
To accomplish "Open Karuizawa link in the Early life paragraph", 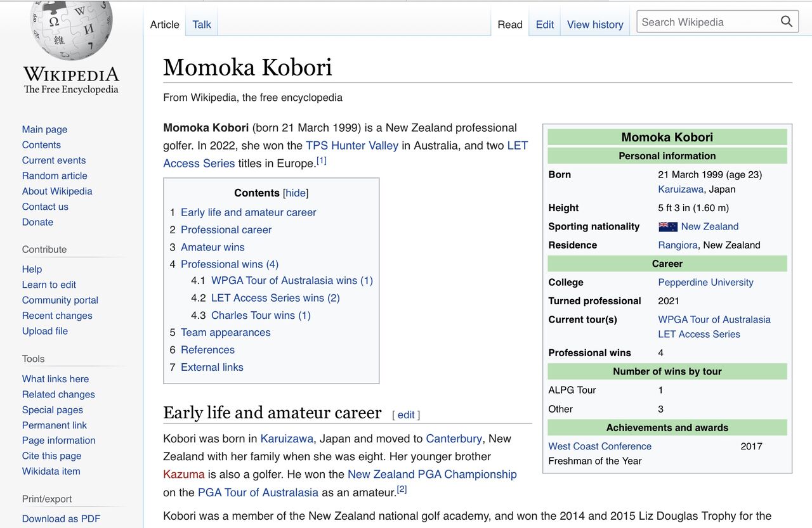I will [287, 439].
